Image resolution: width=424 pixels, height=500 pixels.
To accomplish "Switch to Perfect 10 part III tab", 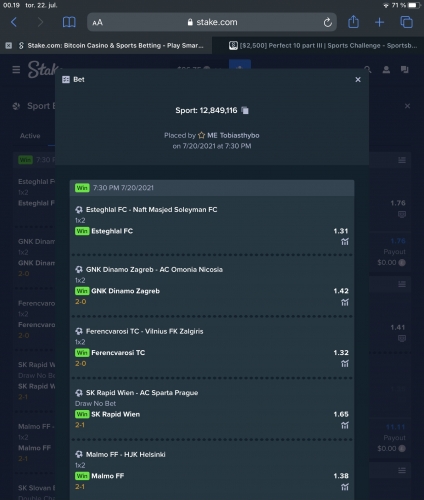I will [x=323, y=46].
